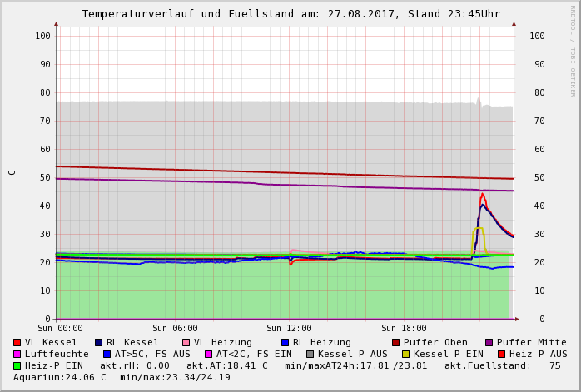Image resolution: width=581 pixels, height=392 pixels.
Task: Click the magenta AT<2C, FS EIN swatch
Action: pos(209,355)
